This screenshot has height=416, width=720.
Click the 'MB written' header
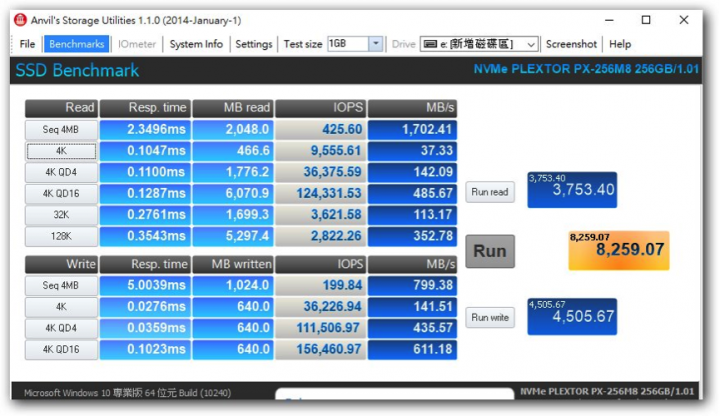click(x=233, y=264)
